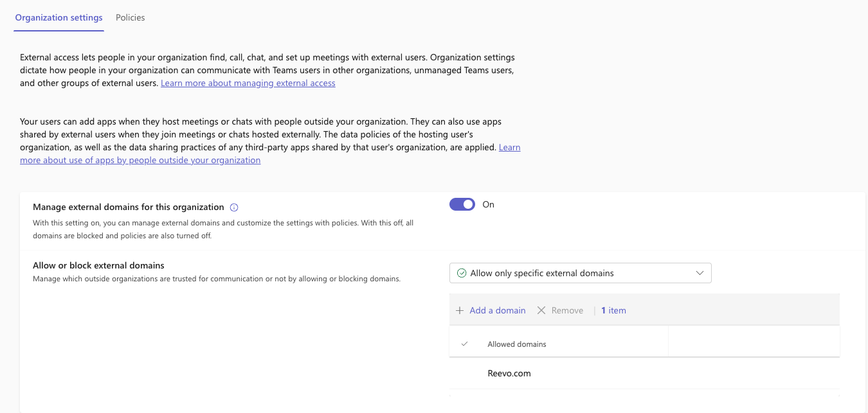Click the green checkmark icon in the dropdown
Screen dimensions: 868x413
(461, 273)
